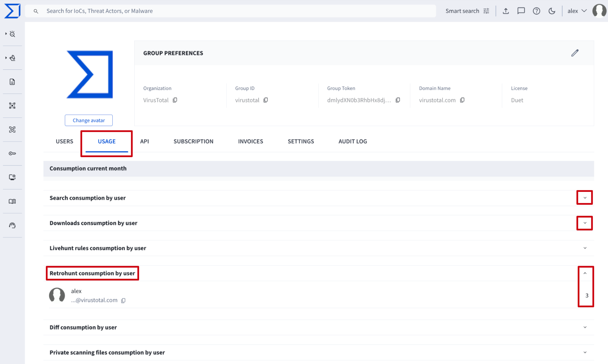
Task: Select the USAGE tab
Action: [107, 141]
